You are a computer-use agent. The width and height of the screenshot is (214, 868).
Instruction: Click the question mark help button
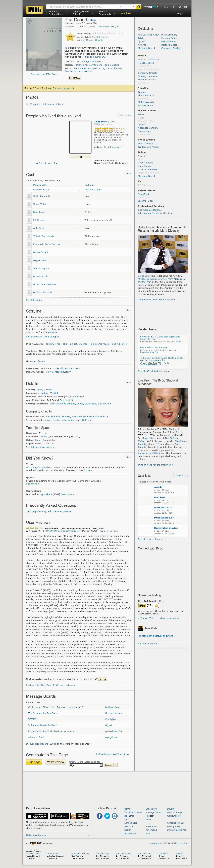pyautogui.click(x=116, y=765)
